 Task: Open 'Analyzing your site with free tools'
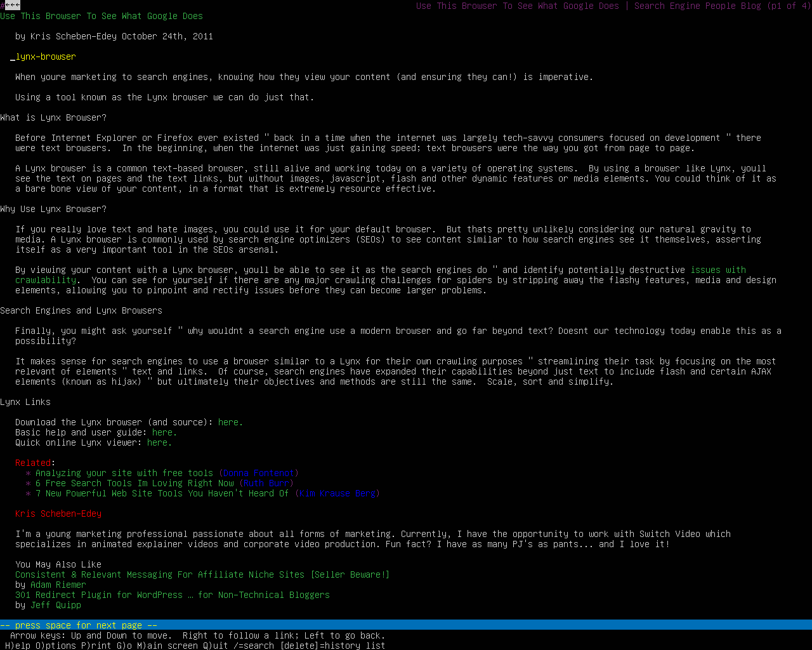coord(124,473)
